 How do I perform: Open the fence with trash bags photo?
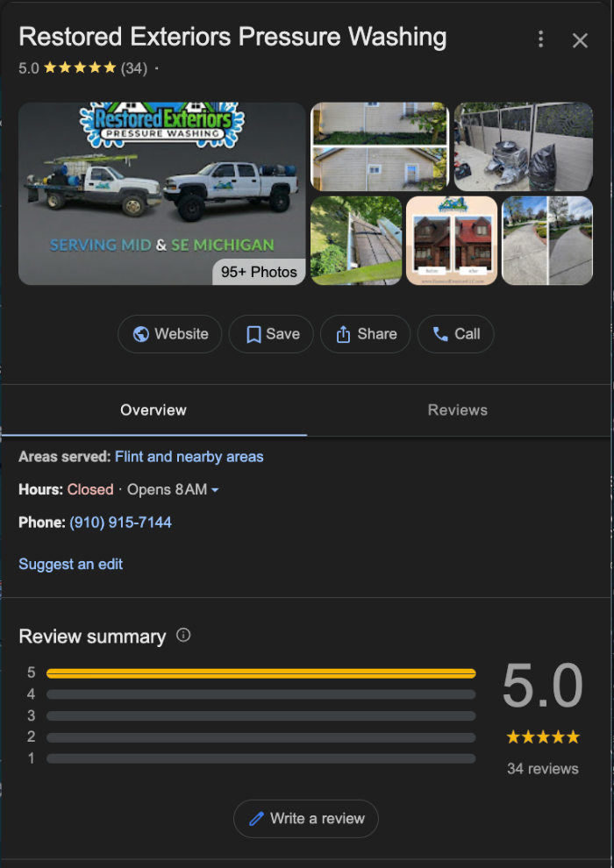point(524,146)
